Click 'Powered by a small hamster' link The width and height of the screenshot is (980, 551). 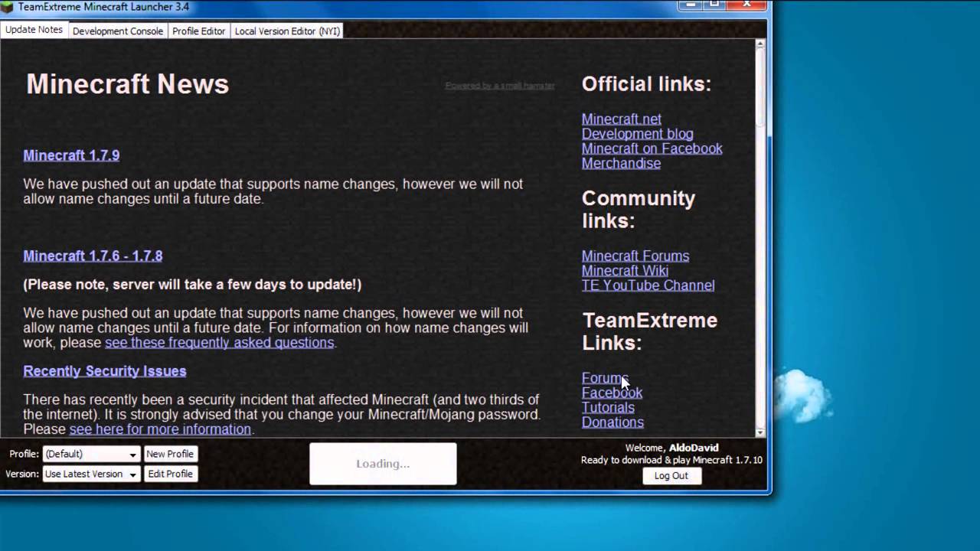pos(500,86)
